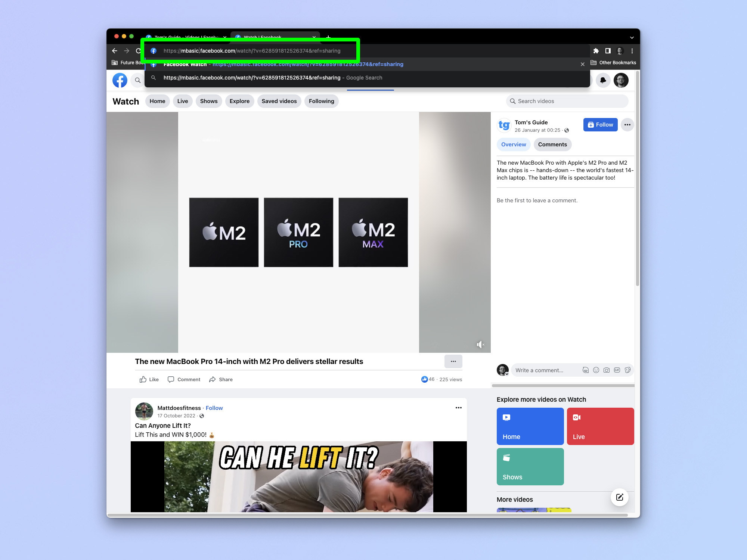Click the Facebook Watch URL in address bar
This screenshot has width=747, height=560.
tap(252, 51)
